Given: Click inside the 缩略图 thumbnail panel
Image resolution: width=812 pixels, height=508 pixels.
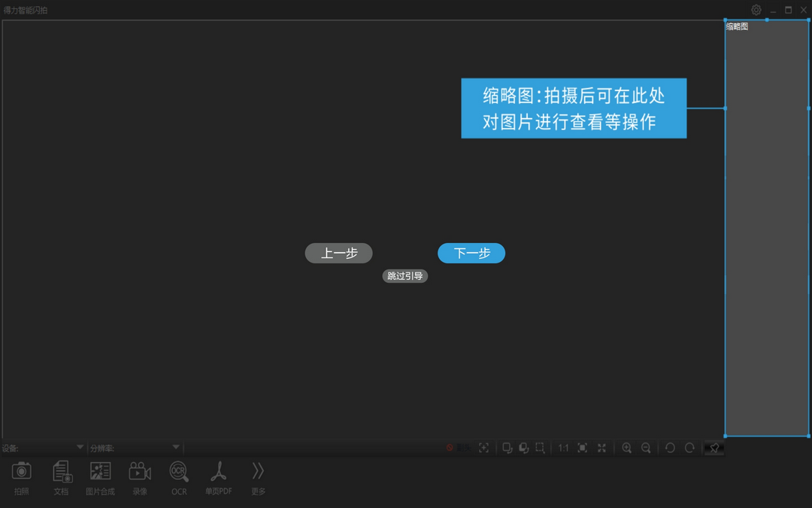Looking at the screenshot, I should point(765,226).
